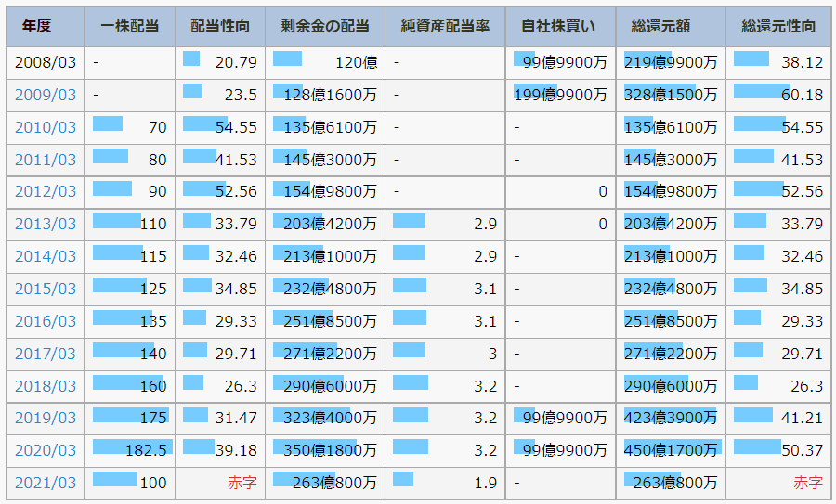Select the 2008/03 year cell

[x=46, y=63]
